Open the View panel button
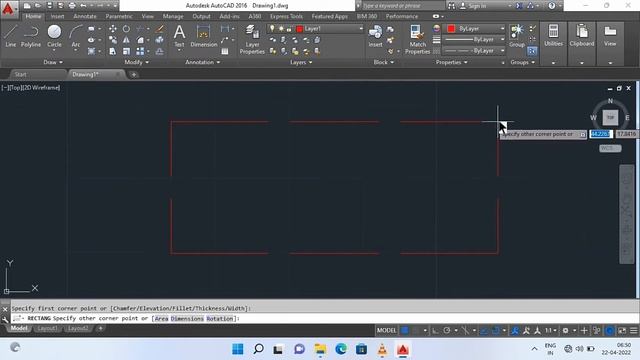This screenshot has width=640, height=360. pyautogui.click(x=610, y=43)
